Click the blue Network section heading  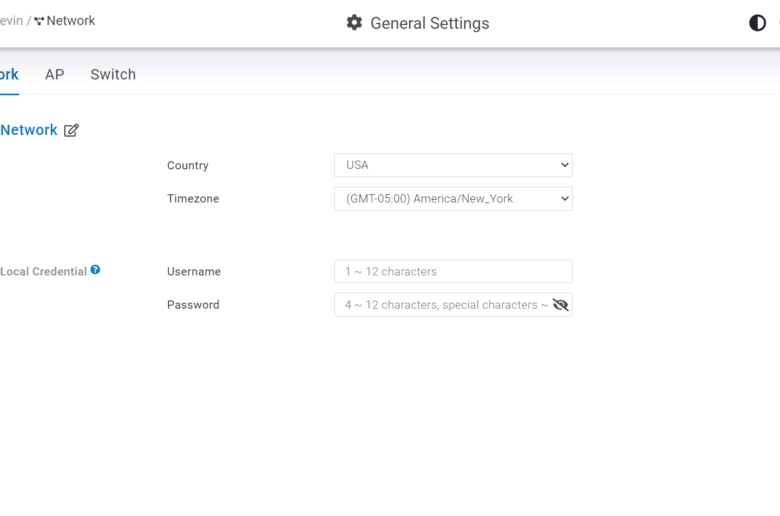[x=29, y=130]
